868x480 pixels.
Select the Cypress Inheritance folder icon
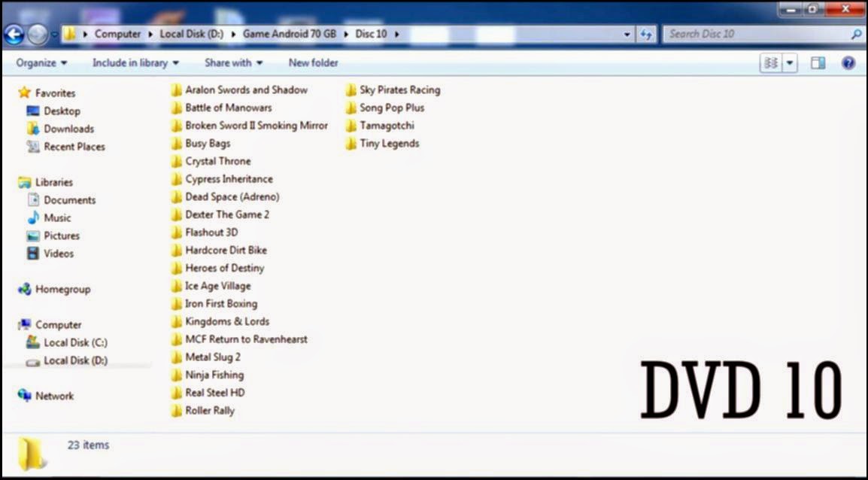pyautogui.click(x=177, y=179)
